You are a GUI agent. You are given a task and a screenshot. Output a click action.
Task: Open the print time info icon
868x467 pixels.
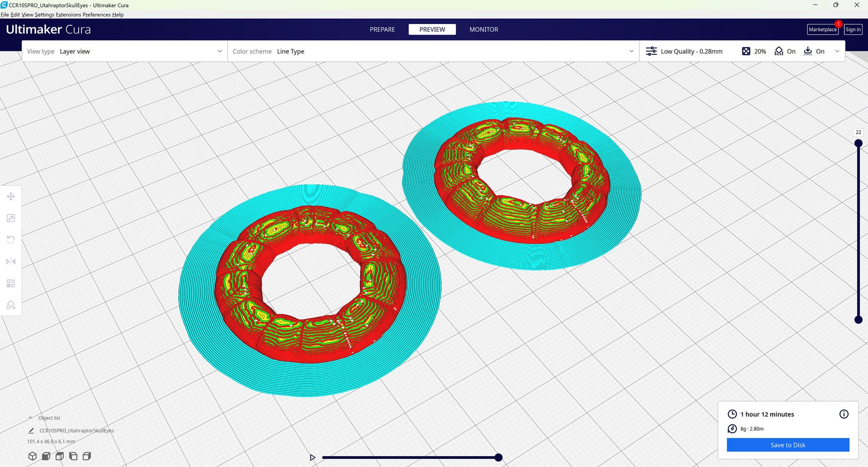click(844, 414)
